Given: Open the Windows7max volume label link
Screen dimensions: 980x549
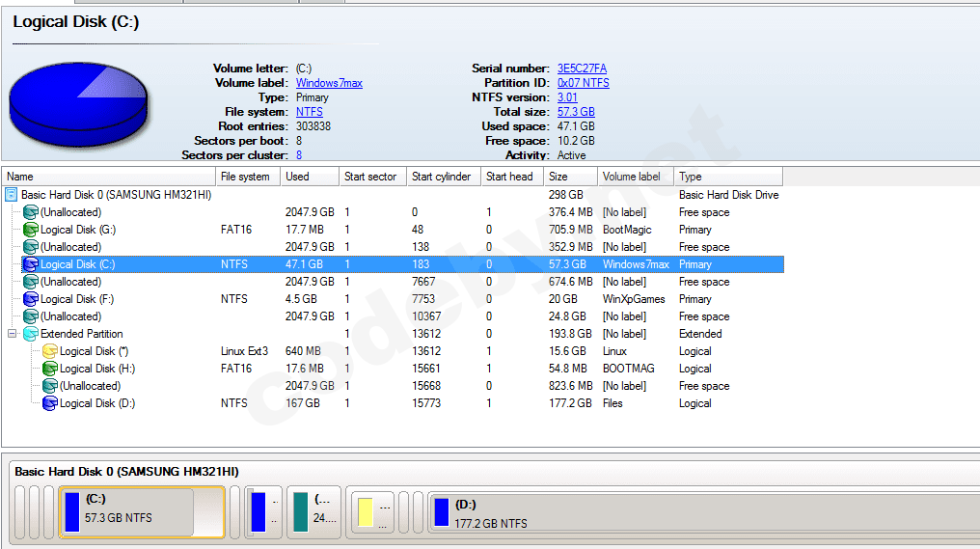Looking at the screenshot, I should click(329, 83).
